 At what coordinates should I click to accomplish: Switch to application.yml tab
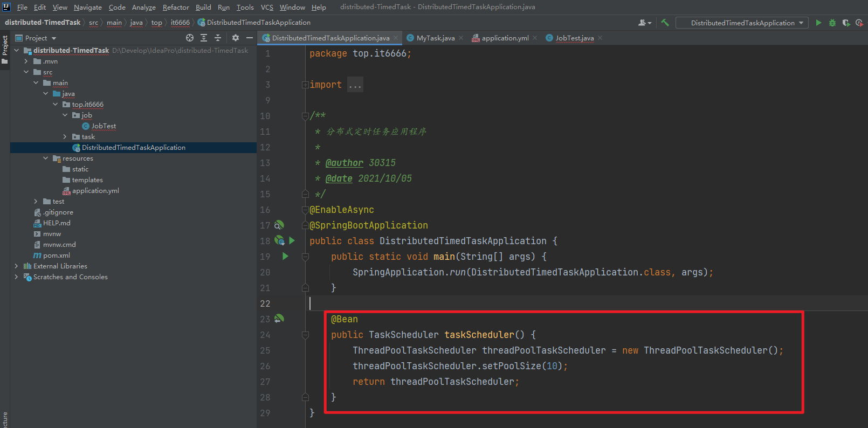click(x=505, y=38)
